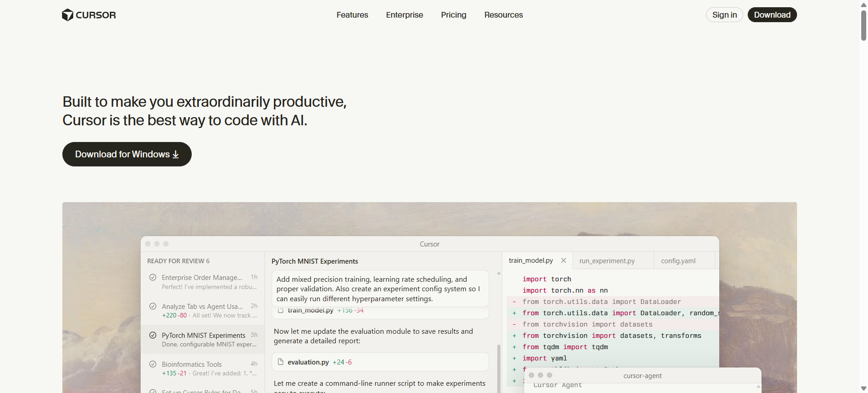Click the check-circle icon beside PyTorch MNIST Experiments
The image size is (868, 393).
click(x=153, y=335)
